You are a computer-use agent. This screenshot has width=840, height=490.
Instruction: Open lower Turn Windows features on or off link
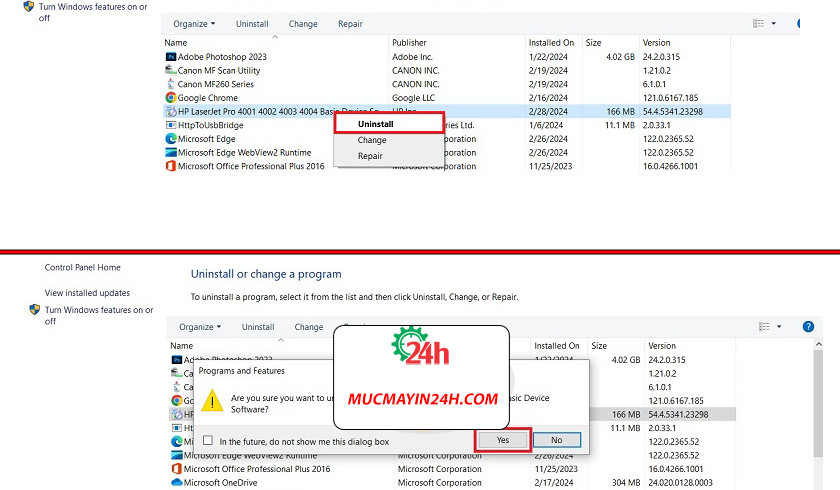click(x=99, y=315)
